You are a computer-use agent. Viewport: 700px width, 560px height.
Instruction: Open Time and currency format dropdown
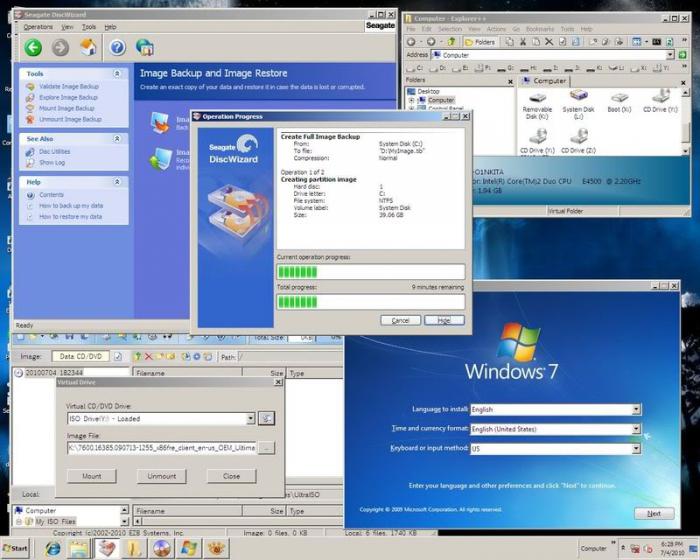636,429
